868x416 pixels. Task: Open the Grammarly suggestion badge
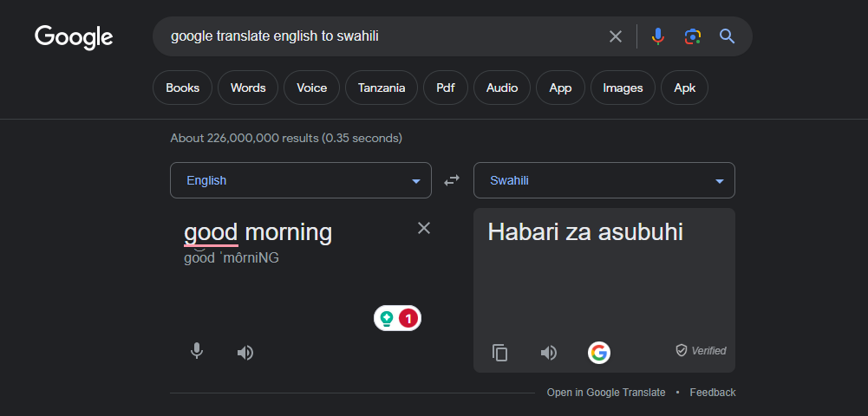click(397, 319)
